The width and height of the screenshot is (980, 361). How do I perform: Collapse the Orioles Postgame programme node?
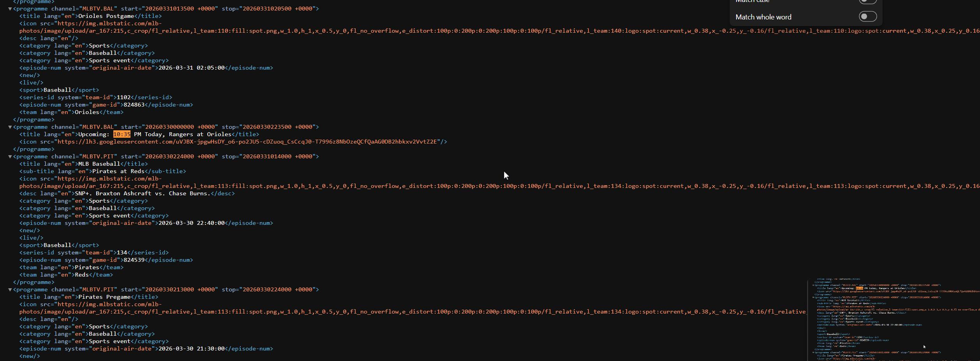click(x=10, y=9)
